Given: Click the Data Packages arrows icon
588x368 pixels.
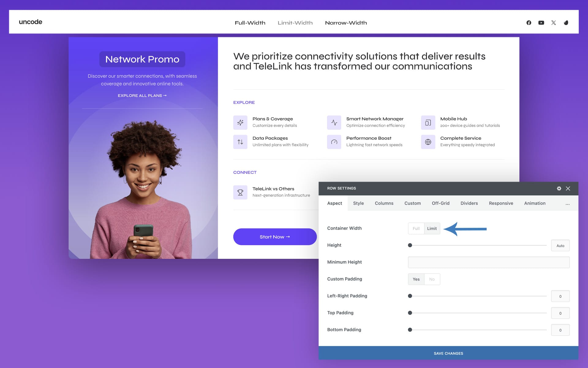Looking at the screenshot, I should [240, 142].
